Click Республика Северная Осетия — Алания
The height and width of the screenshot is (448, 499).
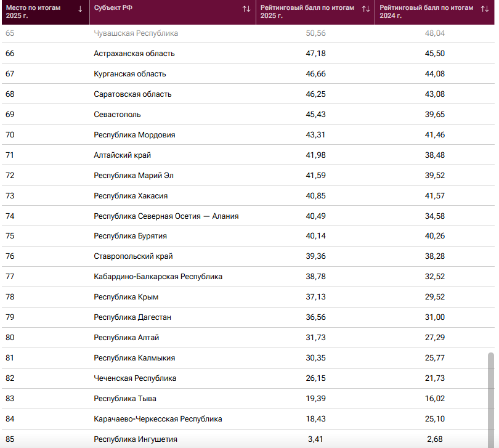coord(166,216)
